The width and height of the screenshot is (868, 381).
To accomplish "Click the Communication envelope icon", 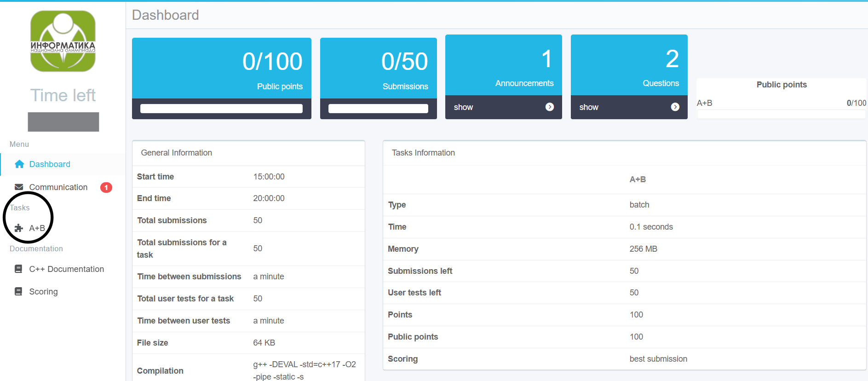I will pyautogui.click(x=19, y=187).
